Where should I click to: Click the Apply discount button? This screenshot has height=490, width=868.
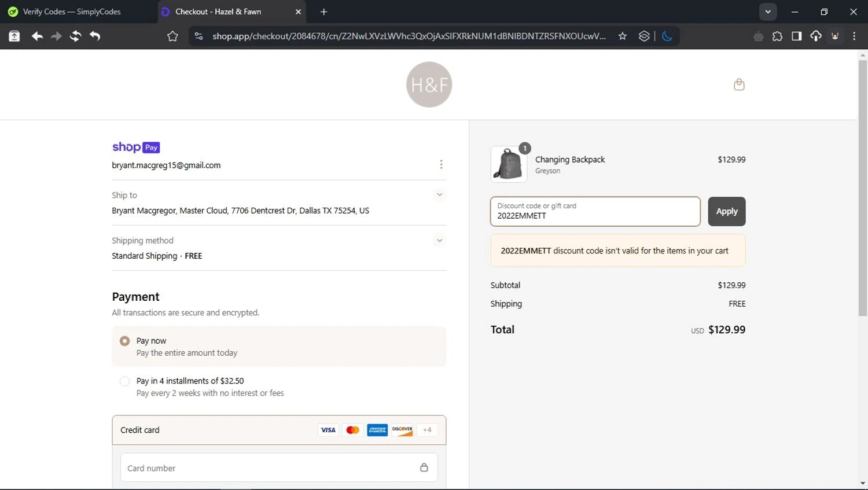coord(727,211)
